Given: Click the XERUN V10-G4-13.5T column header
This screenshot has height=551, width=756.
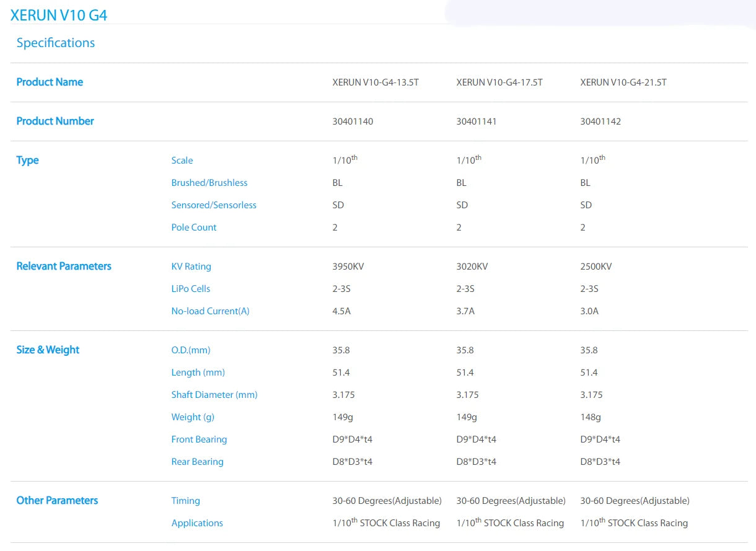Looking at the screenshot, I should coord(376,82).
